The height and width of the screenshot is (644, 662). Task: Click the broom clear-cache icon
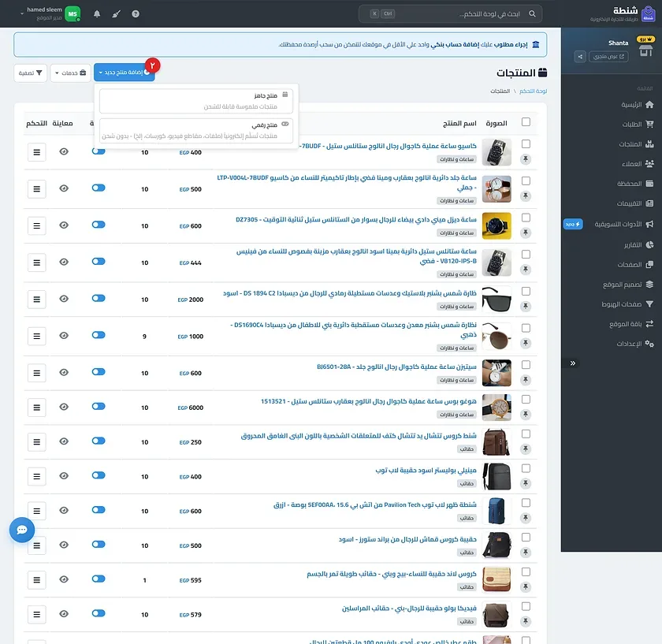pyautogui.click(x=116, y=14)
